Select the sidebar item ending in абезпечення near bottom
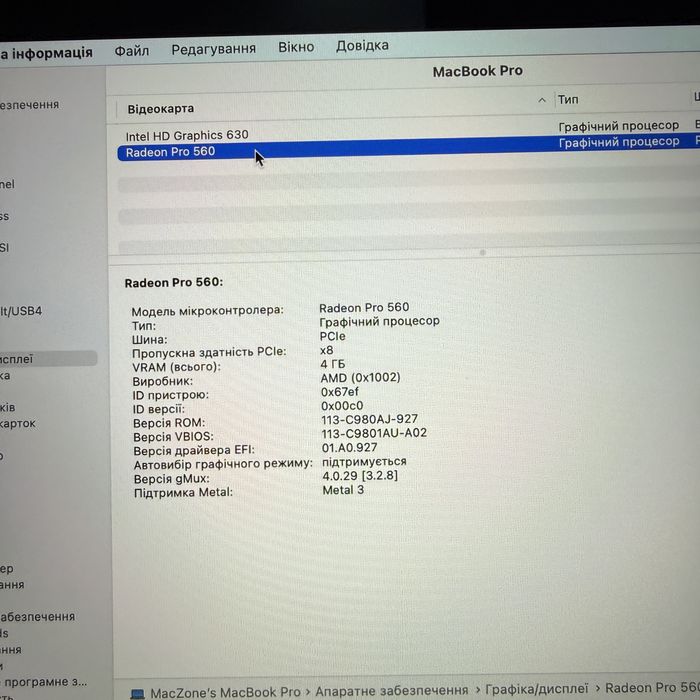The image size is (700, 700). tap(38, 617)
